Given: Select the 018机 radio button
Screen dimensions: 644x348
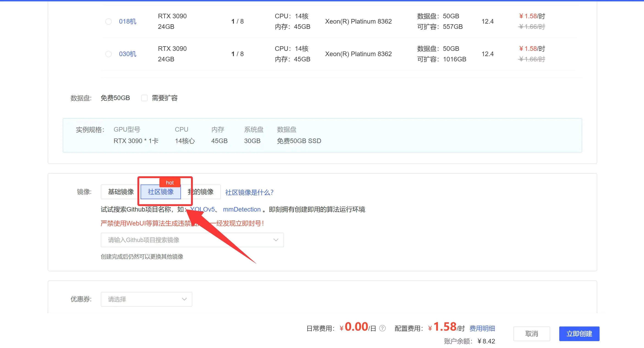Looking at the screenshot, I should [109, 22].
